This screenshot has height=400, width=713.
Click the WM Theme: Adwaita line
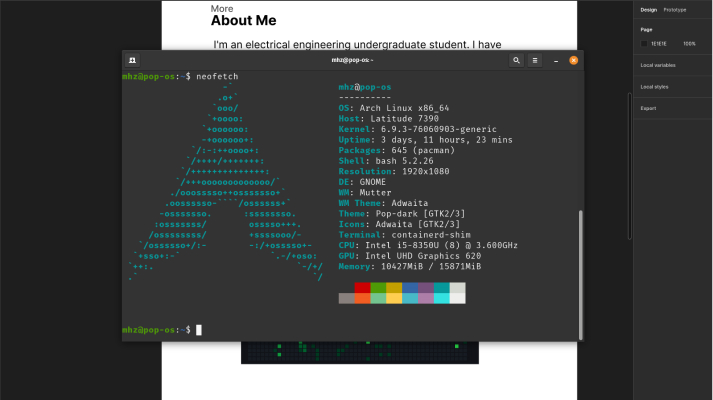coord(383,203)
